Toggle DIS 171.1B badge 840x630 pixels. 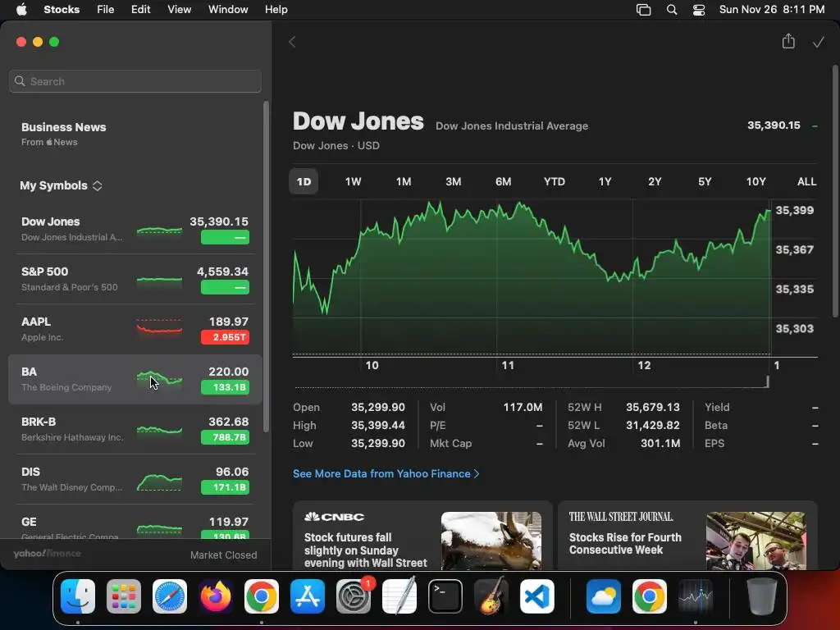point(225,487)
